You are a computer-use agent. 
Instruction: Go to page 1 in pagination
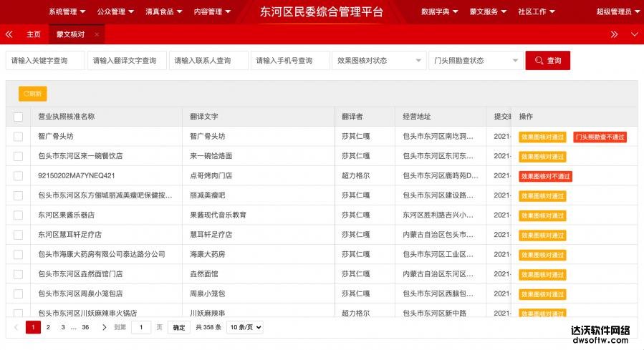33,327
